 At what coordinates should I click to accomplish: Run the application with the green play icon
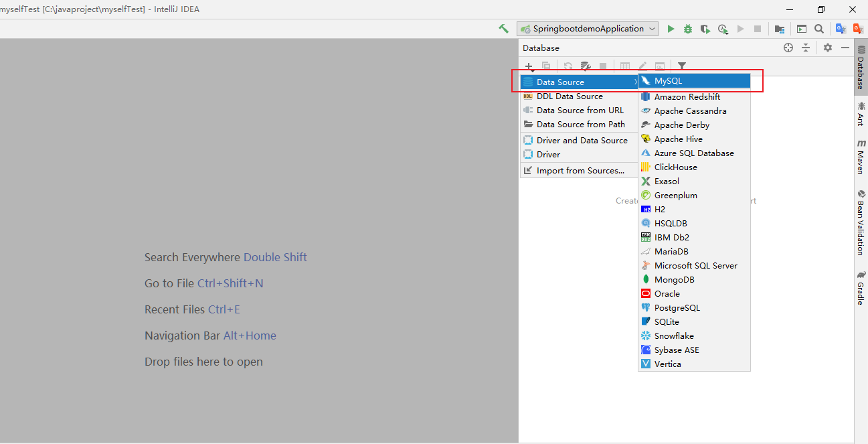pos(671,29)
